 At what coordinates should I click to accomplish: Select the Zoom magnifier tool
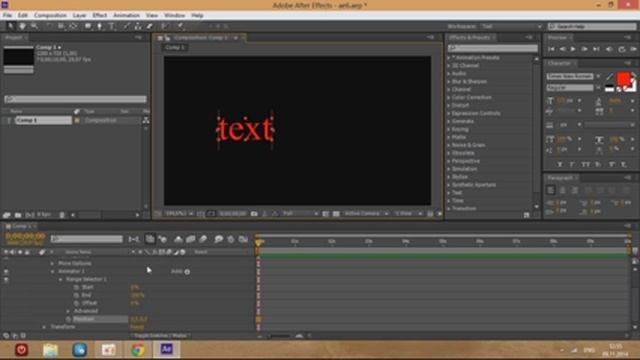pyautogui.click(x=34, y=26)
